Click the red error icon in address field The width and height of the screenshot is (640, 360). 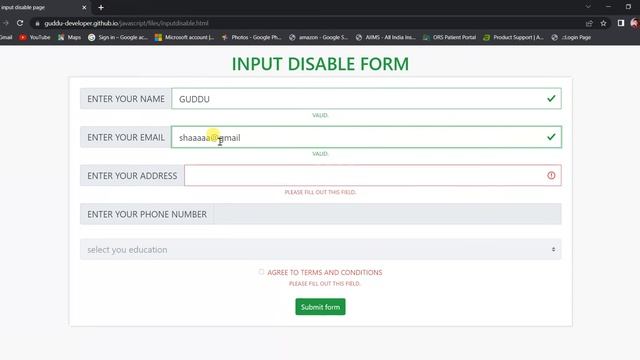tap(551, 176)
